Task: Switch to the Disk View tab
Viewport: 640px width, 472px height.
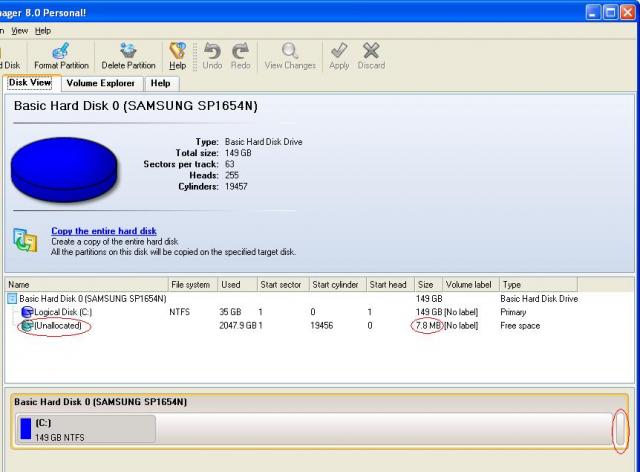Action: pos(31,83)
